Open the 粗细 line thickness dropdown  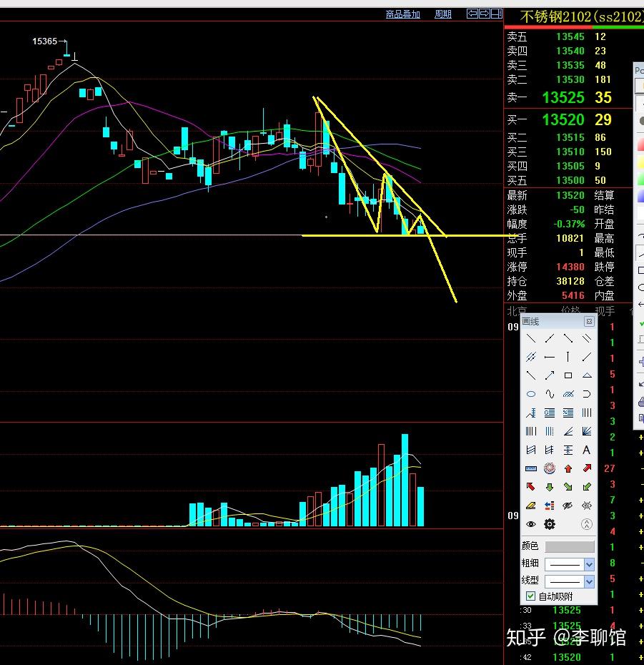pyautogui.click(x=570, y=564)
